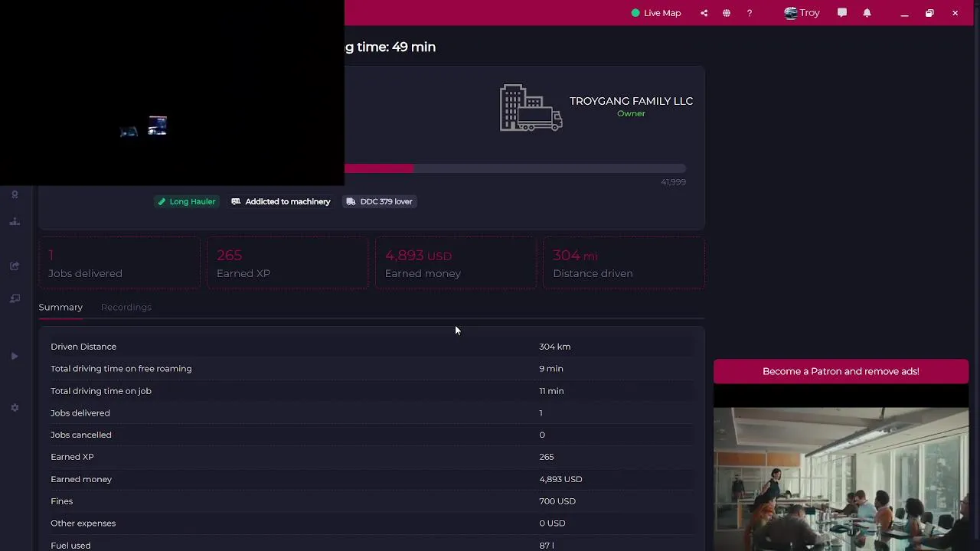Open the devices icon in sidebar
980x551 pixels.
pyautogui.click(x=15, y=298)
